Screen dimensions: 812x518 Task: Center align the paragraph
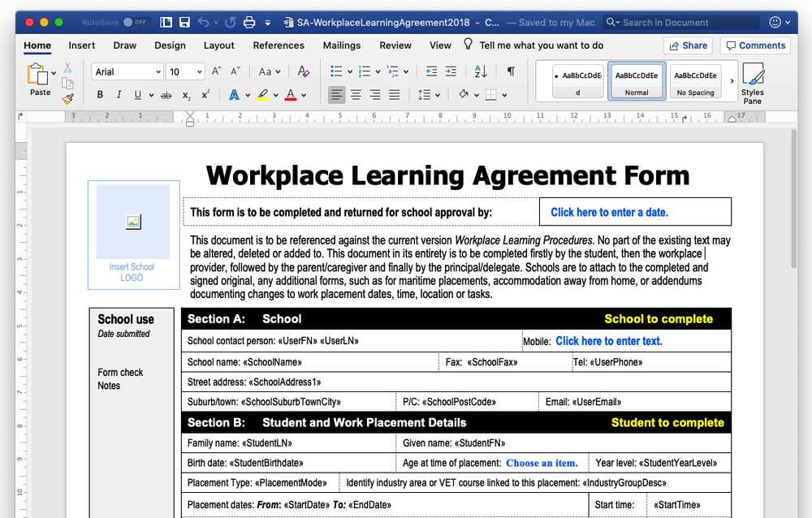(x=356, y=95)
